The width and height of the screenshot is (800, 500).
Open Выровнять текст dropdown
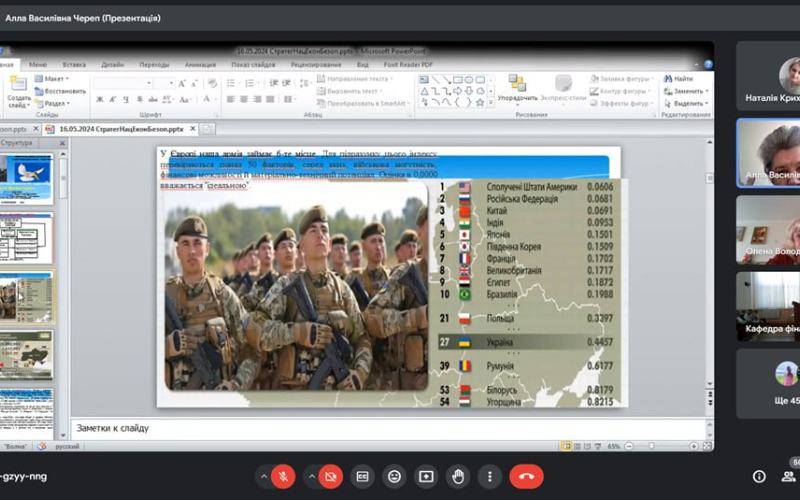pyautogui.click(x=349, y=91)
